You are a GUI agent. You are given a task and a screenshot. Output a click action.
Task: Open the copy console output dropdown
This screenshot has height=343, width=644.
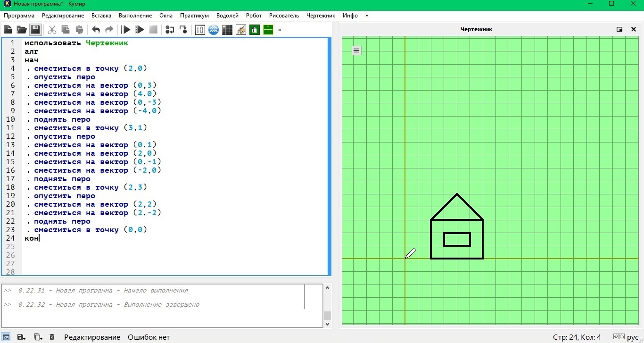click(x=38, y=337)
